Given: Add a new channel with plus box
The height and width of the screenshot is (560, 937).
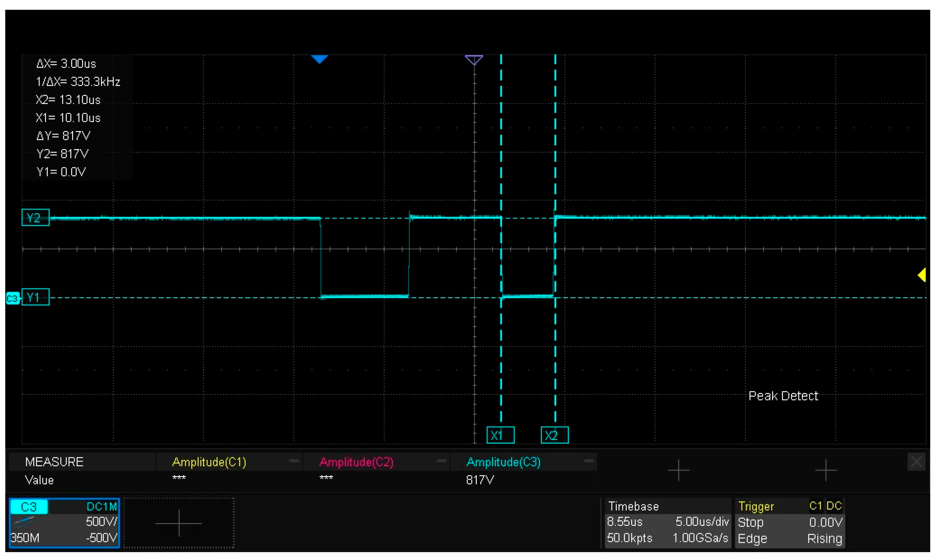Looking at the screenshot, I should point(178,523).
